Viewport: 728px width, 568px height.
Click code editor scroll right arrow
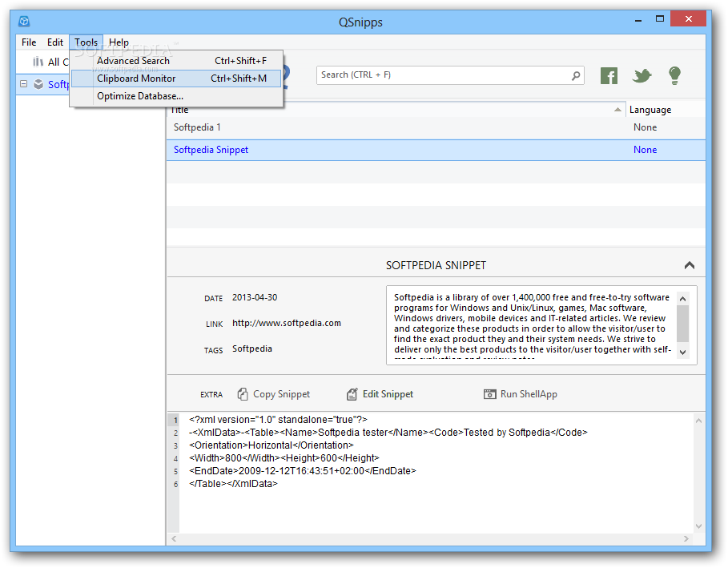coord(686,538)
